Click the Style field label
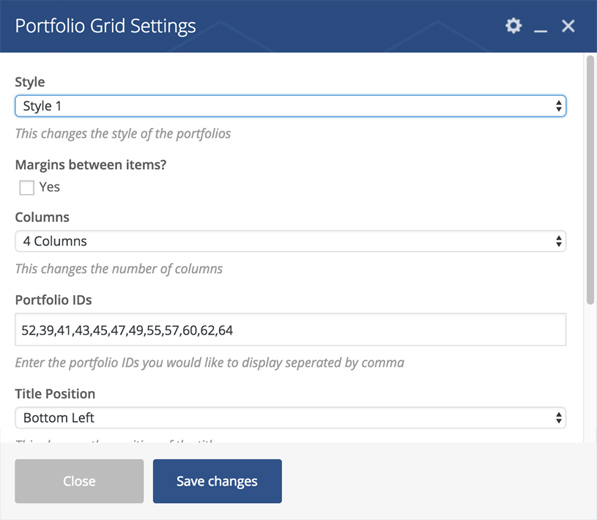 30,82
